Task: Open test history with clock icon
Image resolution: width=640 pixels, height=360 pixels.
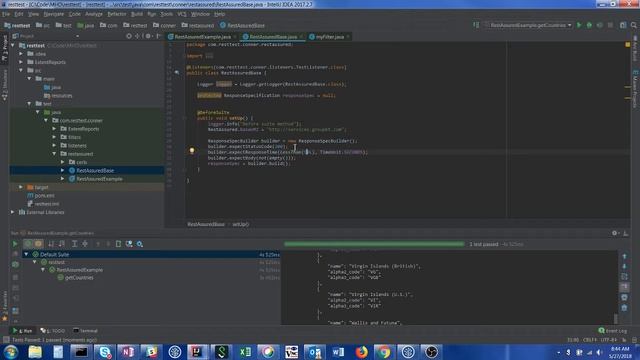Action: tap(129, 244)
